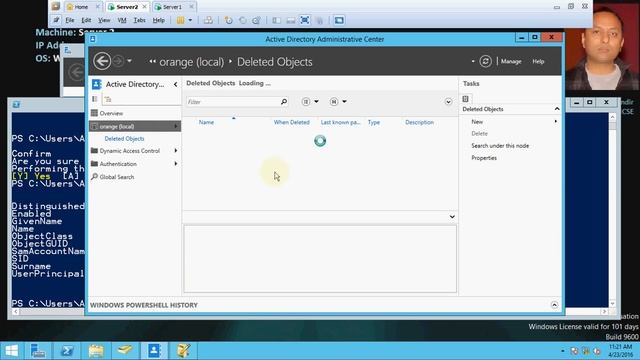Click PowerShell window vertical scrollbar
640x360 pixels.
612,210
